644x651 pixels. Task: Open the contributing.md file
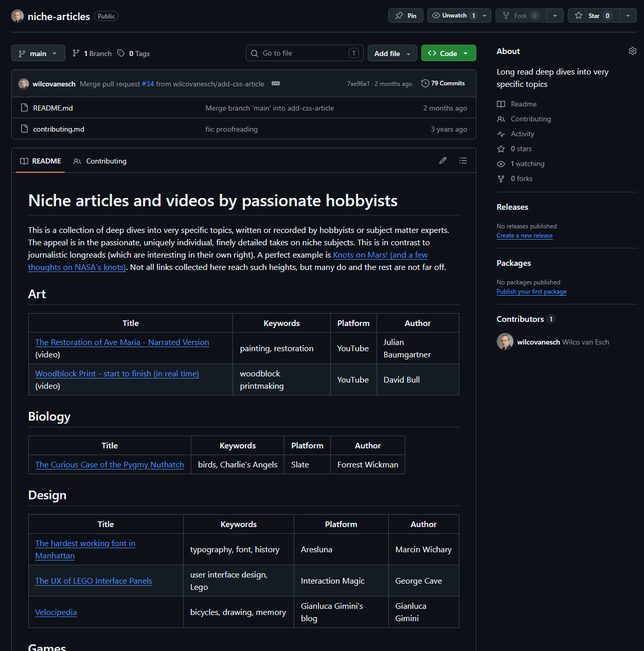[x=59, y=129]
